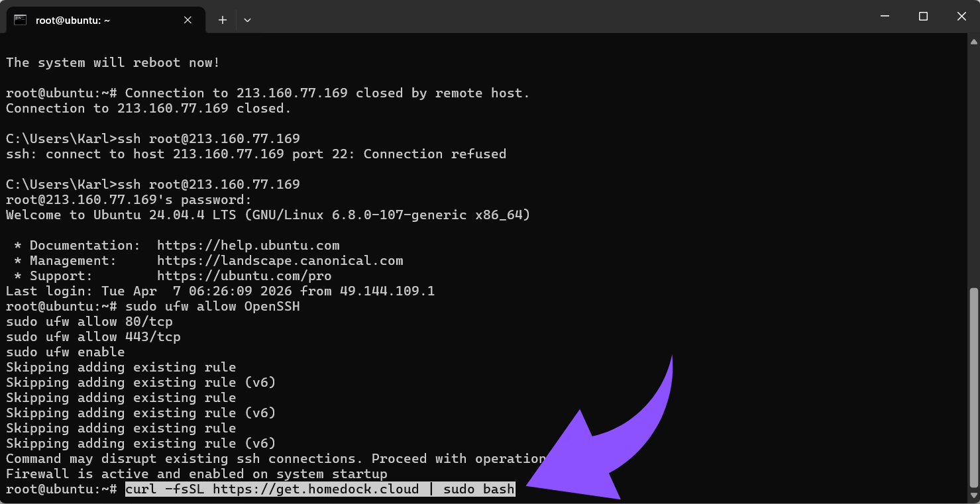980x504 pixels.
Task: Maximize the terminal window
Action: pos(923,16)
